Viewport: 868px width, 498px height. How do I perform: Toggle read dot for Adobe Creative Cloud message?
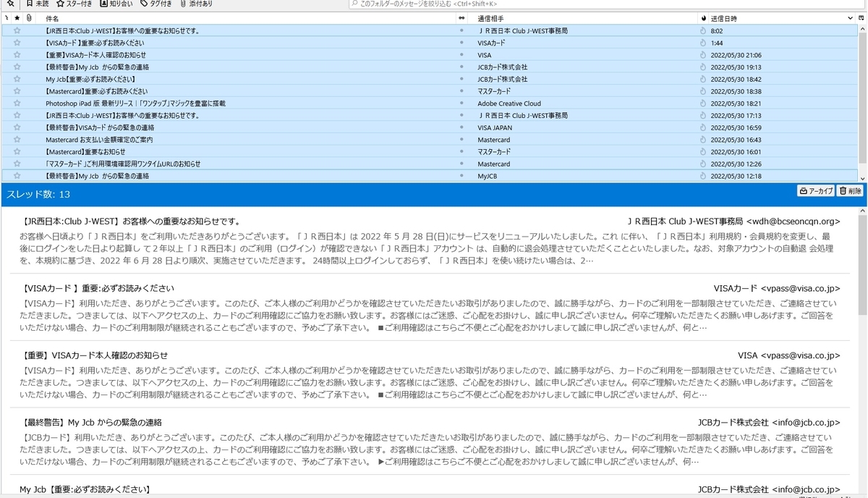(461, 104)
